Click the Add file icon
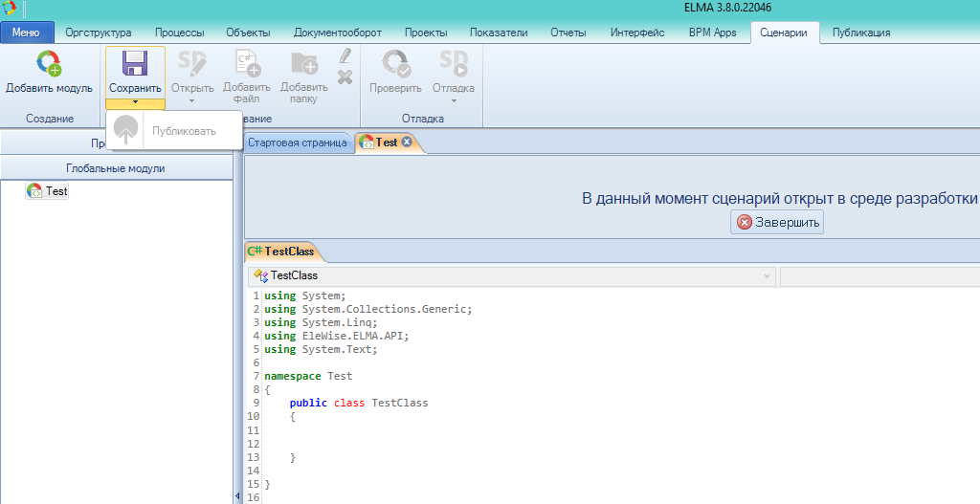This screenshot has height=504, width=980. pos(247,65)
